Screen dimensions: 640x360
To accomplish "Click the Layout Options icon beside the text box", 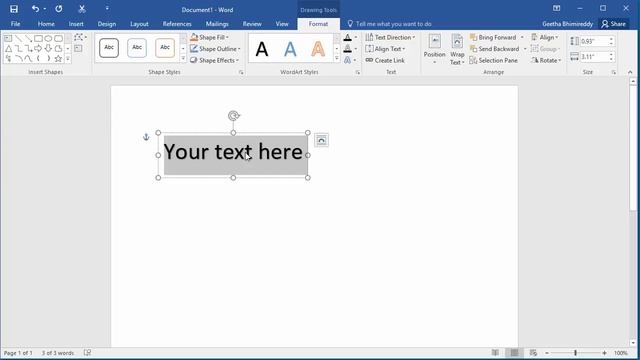I will (322, 140).
